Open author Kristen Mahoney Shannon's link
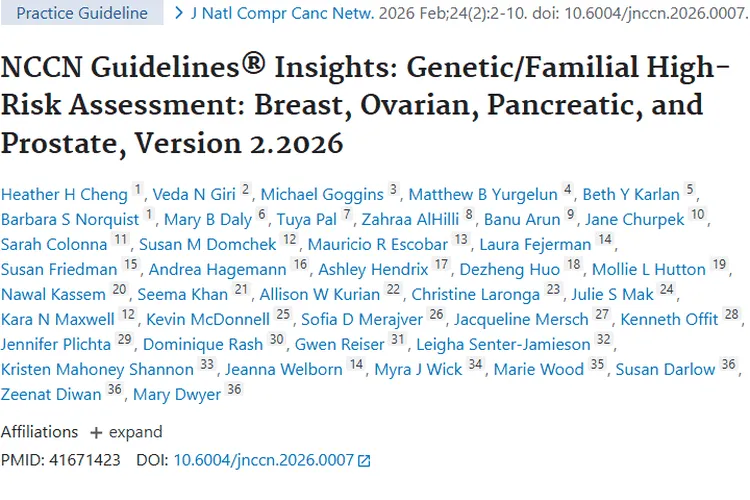Image resolution: width=750 pixels, height=500 pixels. 97,369
